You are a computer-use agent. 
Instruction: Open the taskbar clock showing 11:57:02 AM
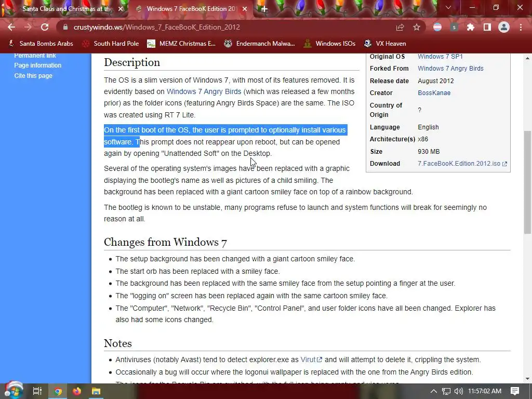[x=485, y=391]
